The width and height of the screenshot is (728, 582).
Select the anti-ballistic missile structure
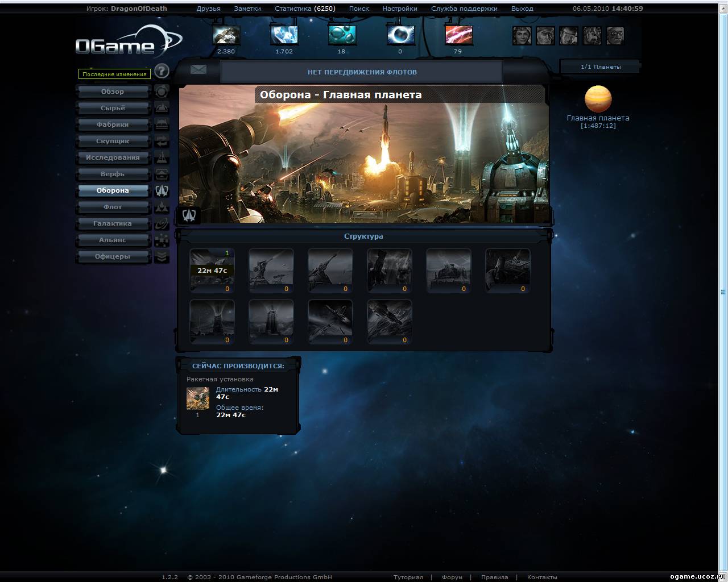tap(330, 322)
